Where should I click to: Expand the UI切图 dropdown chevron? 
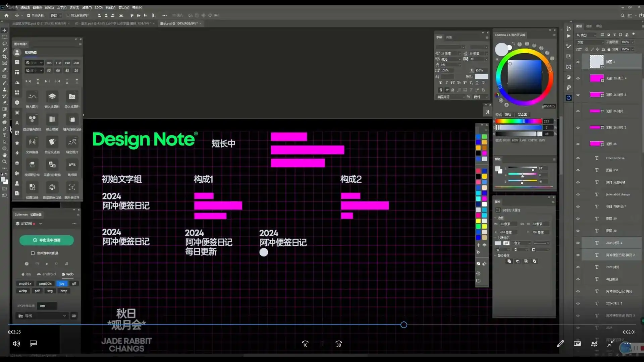[41, 224]
